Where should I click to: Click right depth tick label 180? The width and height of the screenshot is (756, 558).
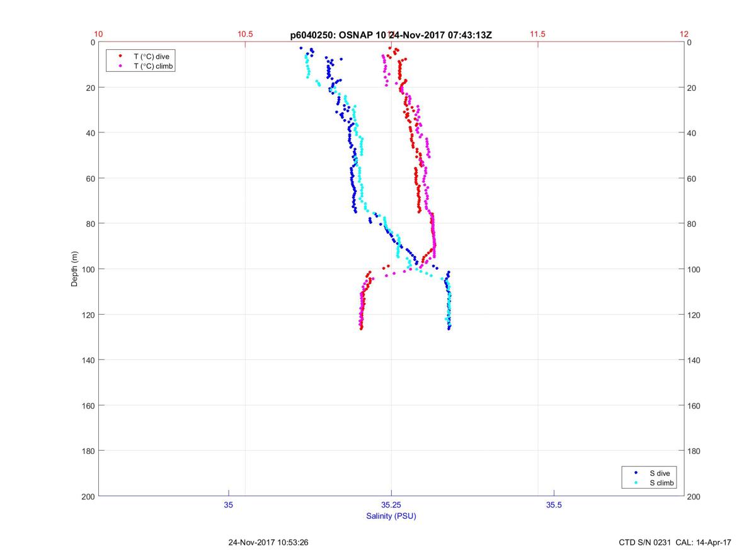coord(694,451)
